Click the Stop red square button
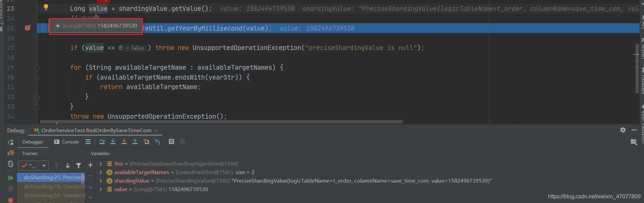This screenshot has width=644, height=203. click(11, 200)
